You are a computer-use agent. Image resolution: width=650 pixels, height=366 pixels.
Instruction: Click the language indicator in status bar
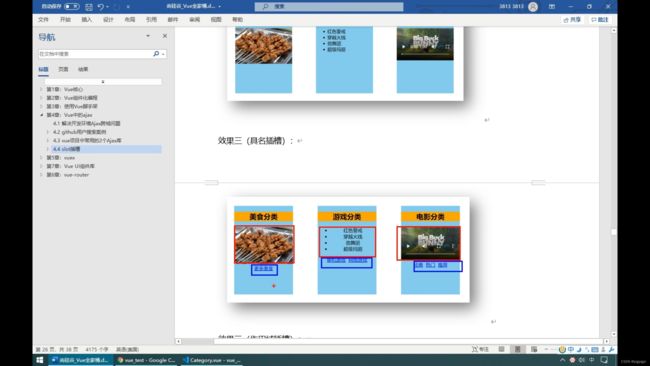(x=127, y=349)
